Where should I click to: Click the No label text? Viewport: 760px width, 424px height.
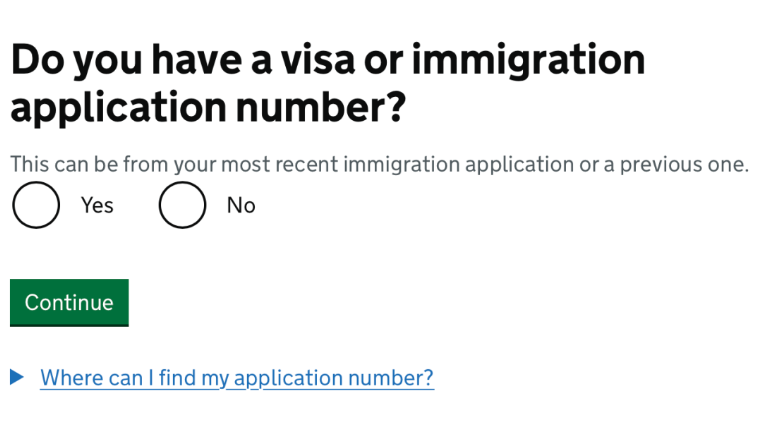pos(241,205)
